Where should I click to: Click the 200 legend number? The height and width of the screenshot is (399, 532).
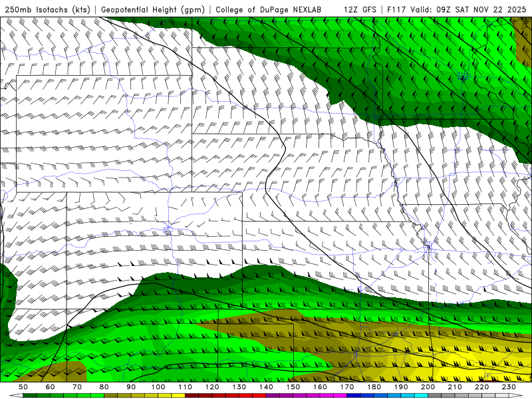point(428,387)
